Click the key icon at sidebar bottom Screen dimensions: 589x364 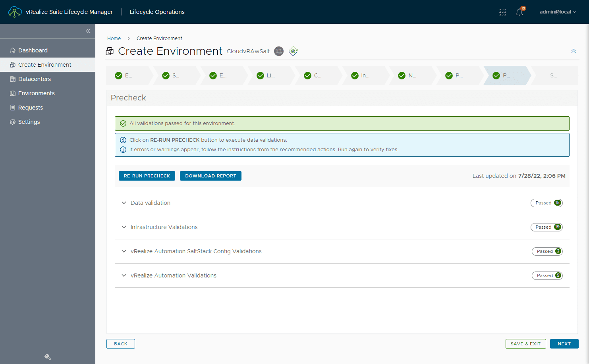point(48,357)
